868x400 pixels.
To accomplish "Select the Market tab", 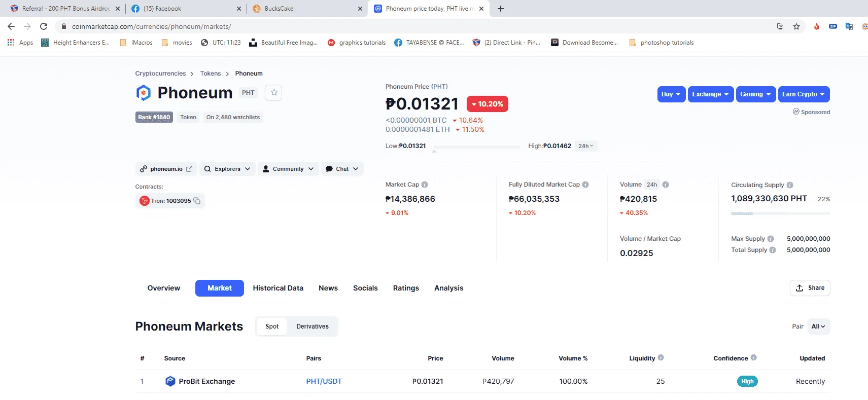I will [220, 288].
